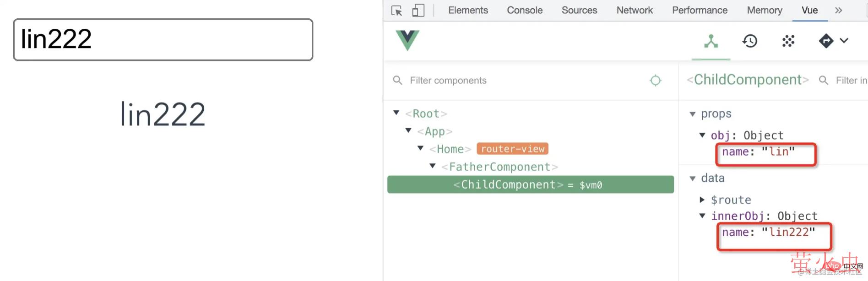Select the Home router-view component
Screen dimensions: 868x281
450,149
